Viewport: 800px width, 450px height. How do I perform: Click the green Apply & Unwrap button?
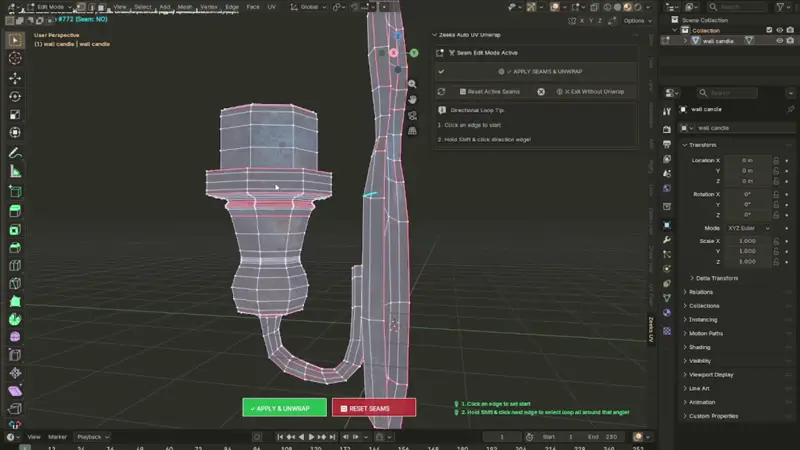[x=284, y=408]
